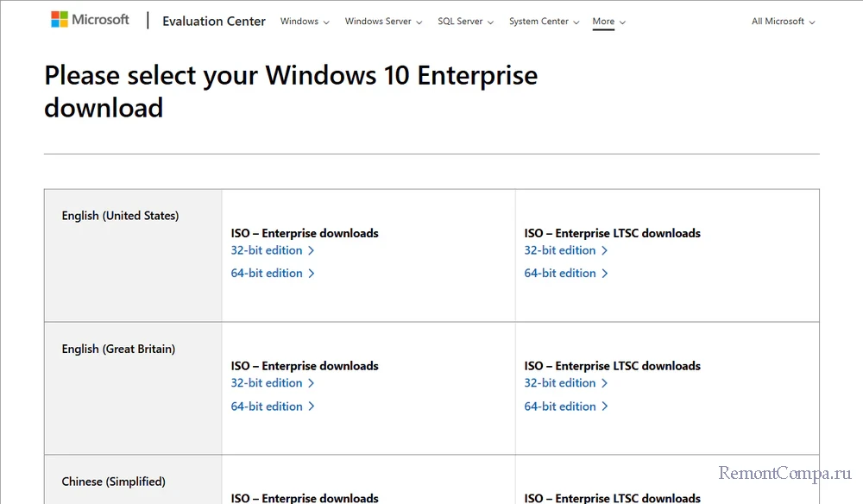The image size is (863, 504).
Task: Click the Microsoft logo
Action: coord(90,20)
